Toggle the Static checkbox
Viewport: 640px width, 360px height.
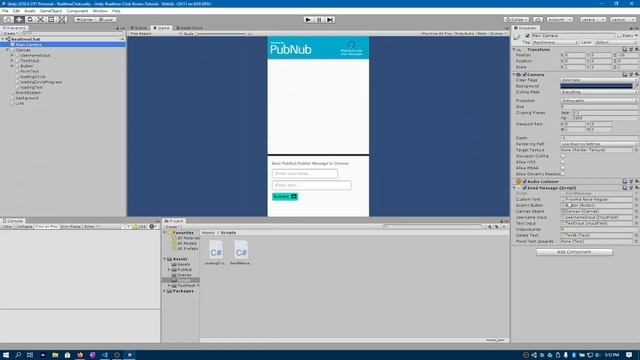click(x=619, y=36)
